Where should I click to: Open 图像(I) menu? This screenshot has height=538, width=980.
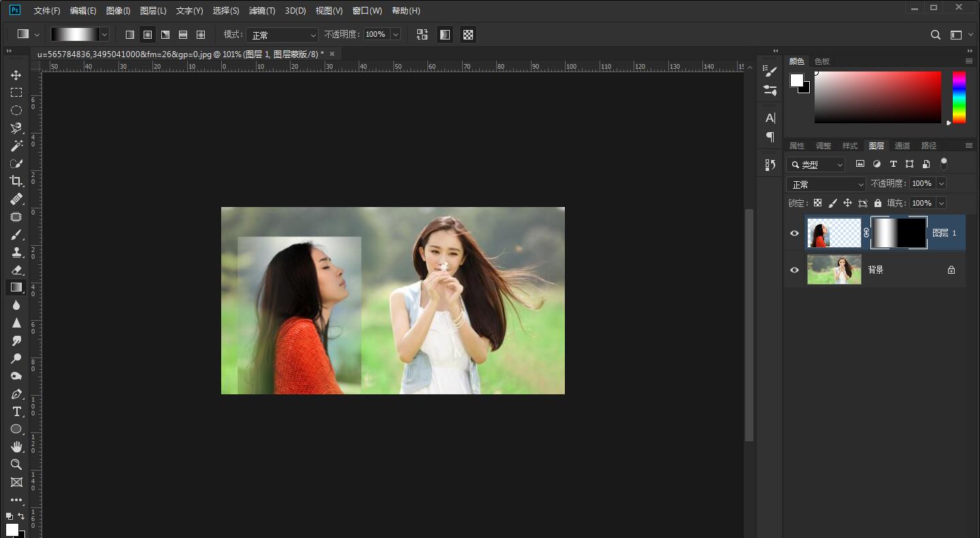(118, 11)
